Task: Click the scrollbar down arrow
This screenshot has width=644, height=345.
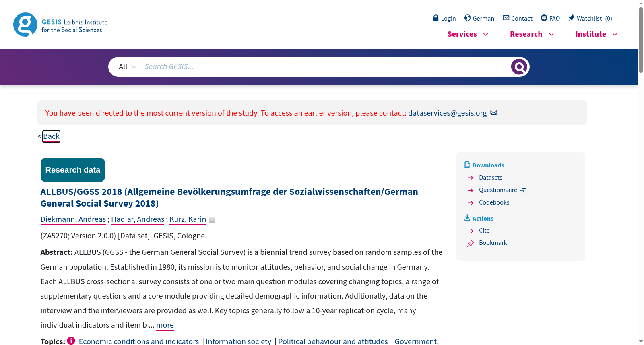Action: click(x=641, y=341)
